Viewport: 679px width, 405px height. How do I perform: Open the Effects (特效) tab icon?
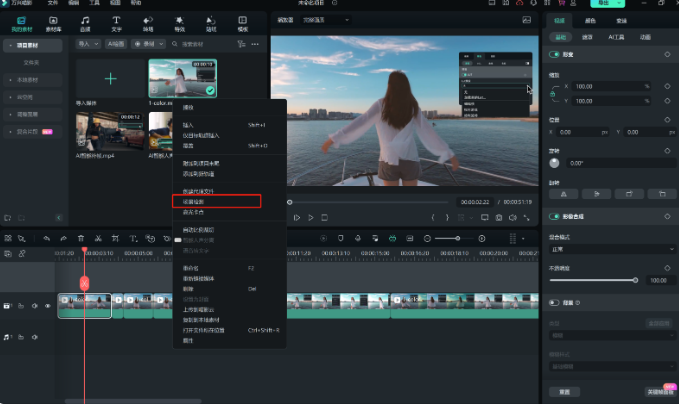[x=180, y=22]
